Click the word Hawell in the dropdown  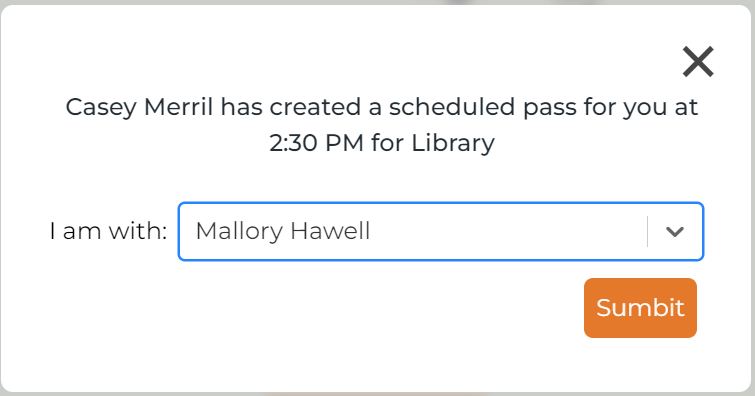click(x=330, y=231)
